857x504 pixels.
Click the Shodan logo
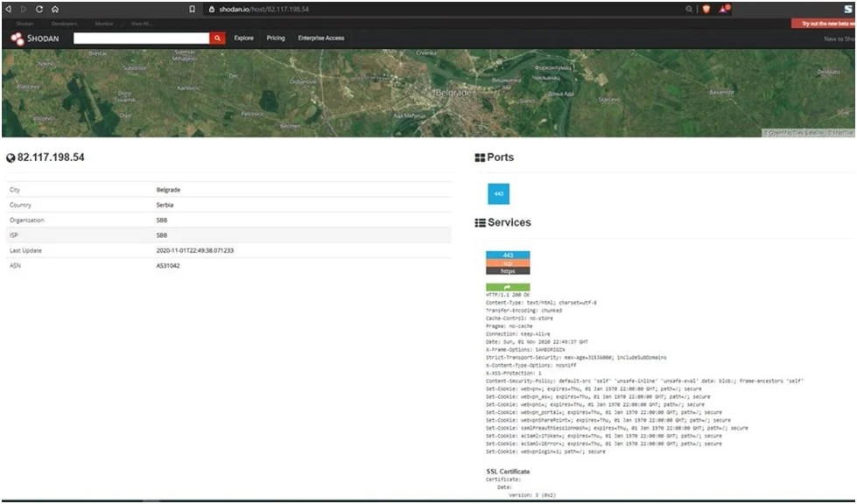(36, 38)
